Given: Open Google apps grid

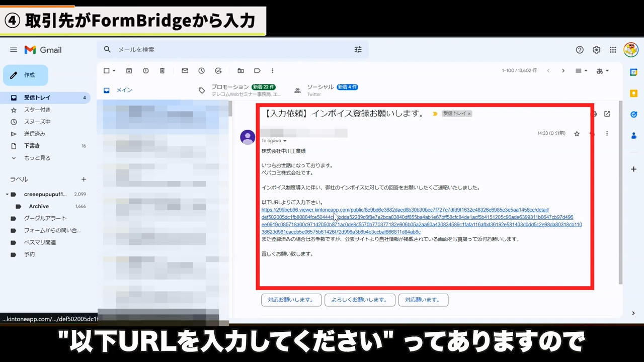Looking at the screenshot, I should coord(613,50).
